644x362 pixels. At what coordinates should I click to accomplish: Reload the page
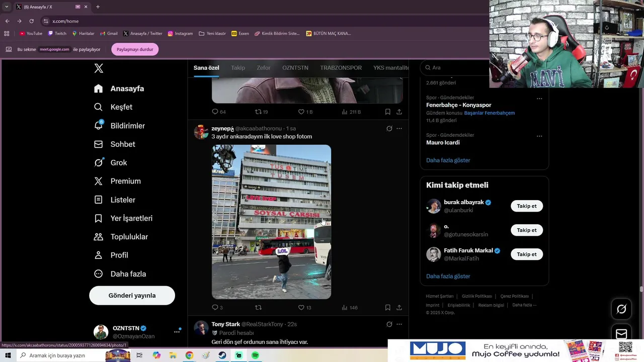(x=31, y=21)
